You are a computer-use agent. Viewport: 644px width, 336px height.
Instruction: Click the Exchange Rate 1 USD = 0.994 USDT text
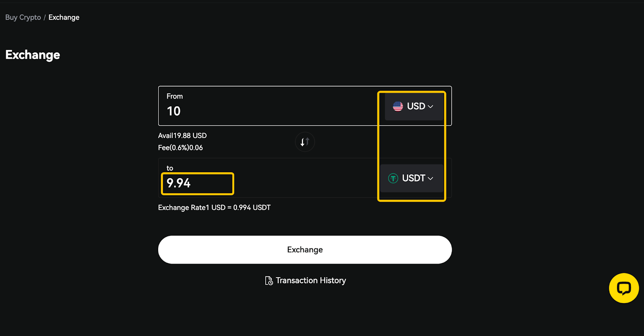coord(215,208)
